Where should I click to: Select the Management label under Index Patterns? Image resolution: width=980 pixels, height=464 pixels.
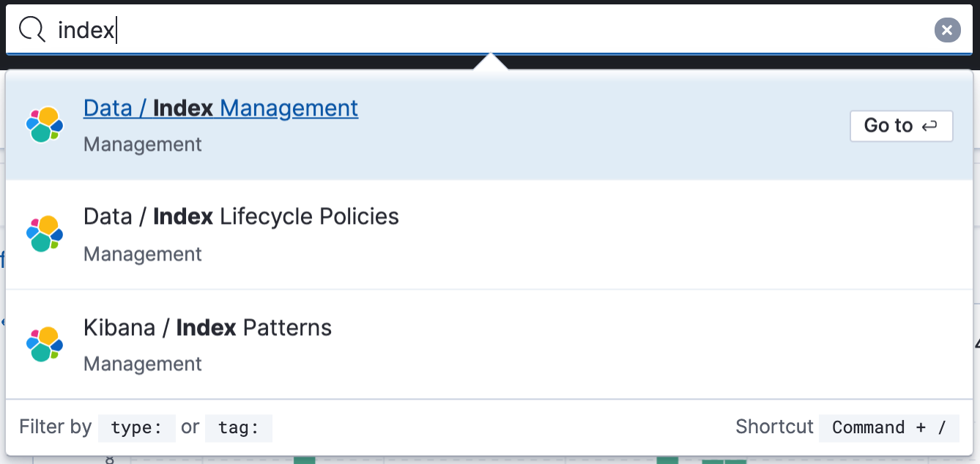coord(143,364)
